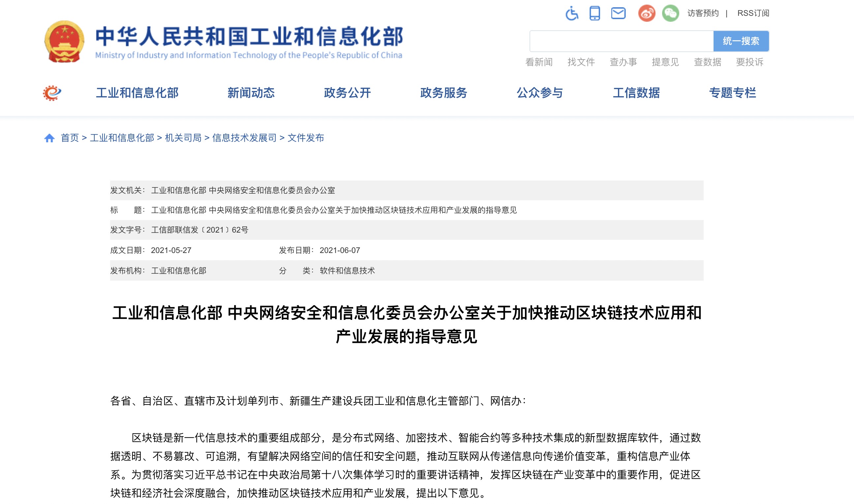The width and height of the screenshot is (854, 504).
Task: Open 工信数据 nav menu
Action: click(636, 93)
